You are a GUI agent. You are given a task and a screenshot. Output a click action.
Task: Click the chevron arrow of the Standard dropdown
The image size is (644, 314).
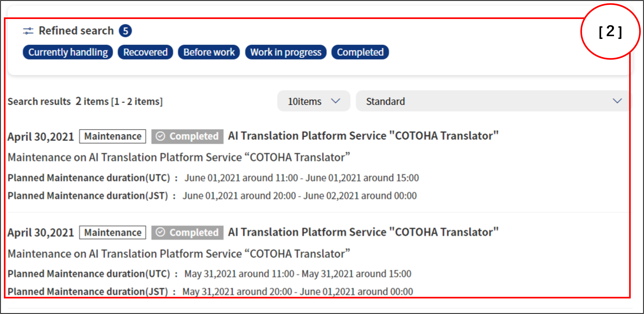click(617, 101)
